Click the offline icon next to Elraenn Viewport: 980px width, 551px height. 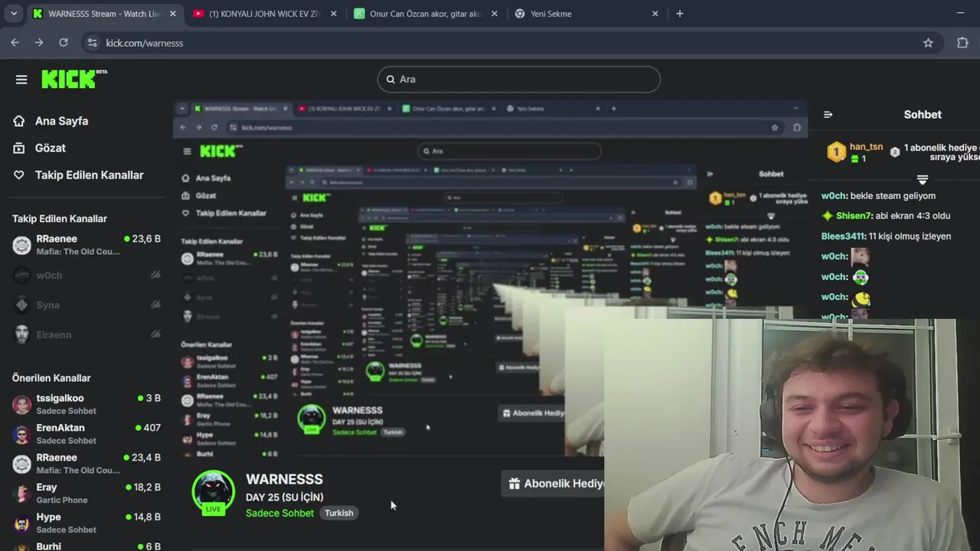pyautogui.click(x=155, y=334)
